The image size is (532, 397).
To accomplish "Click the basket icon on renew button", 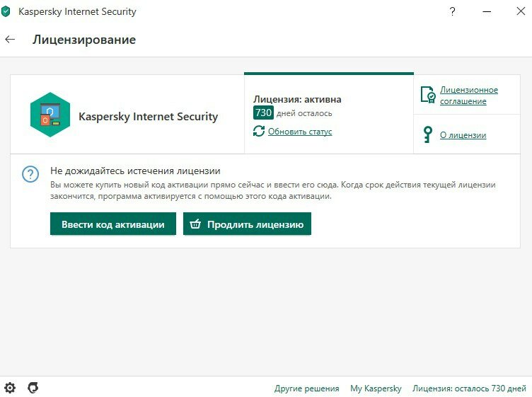I will (195, 224).
